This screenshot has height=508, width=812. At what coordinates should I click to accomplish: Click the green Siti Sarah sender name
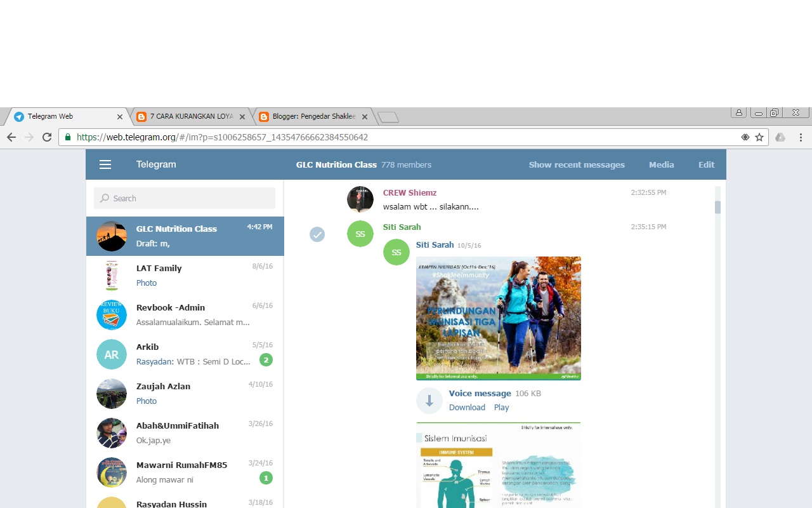402,227
